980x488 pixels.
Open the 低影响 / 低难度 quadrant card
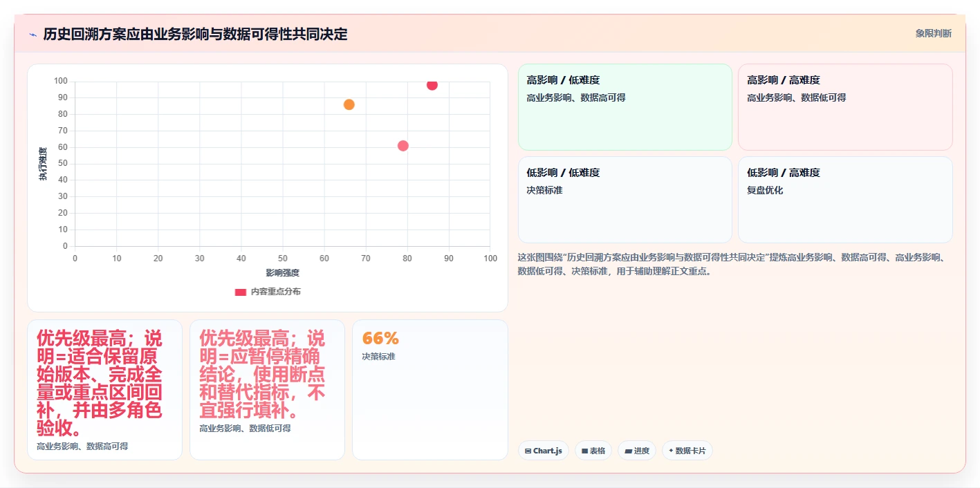click(625, 200)
